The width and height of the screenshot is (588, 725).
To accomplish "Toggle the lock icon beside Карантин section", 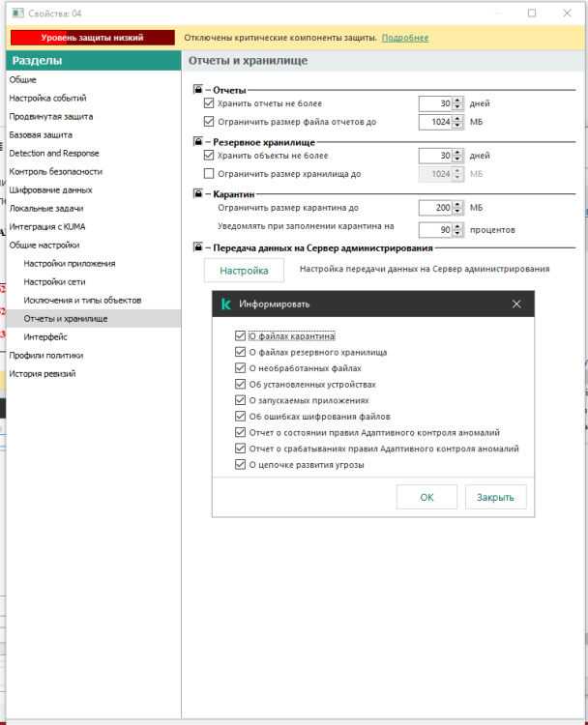I will point(198,193).
